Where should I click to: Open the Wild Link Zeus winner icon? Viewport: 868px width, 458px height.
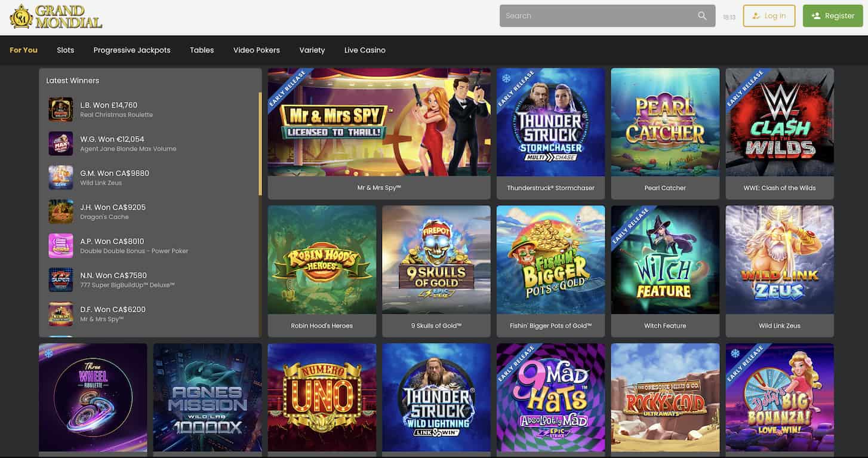61,177
